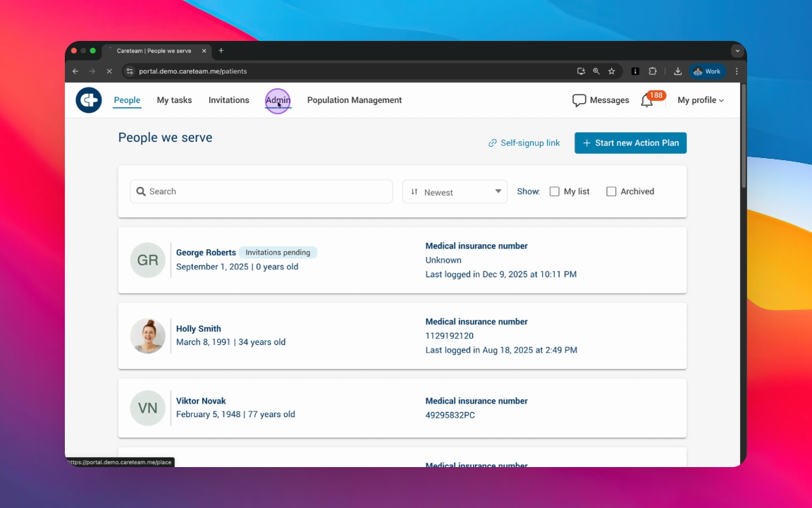
Task: Click the Careteam logo icon
Action: (89, 100)
